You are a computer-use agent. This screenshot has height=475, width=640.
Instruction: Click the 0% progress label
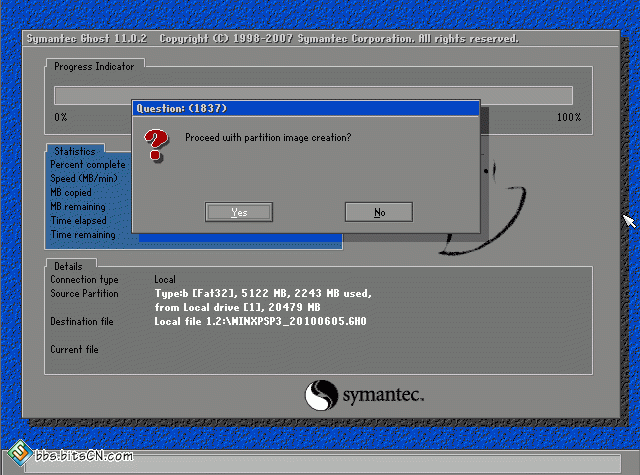pyautogui.click(x=61, y=118)
